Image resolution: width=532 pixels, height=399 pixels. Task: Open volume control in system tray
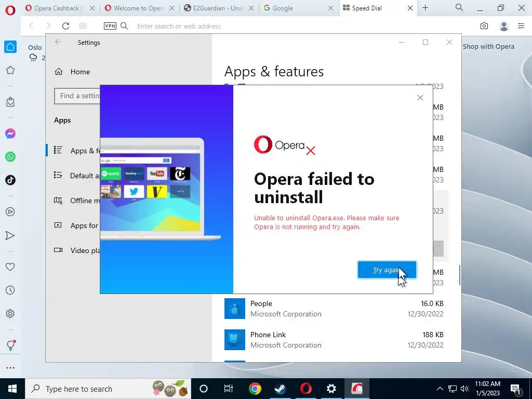[464, 389]
